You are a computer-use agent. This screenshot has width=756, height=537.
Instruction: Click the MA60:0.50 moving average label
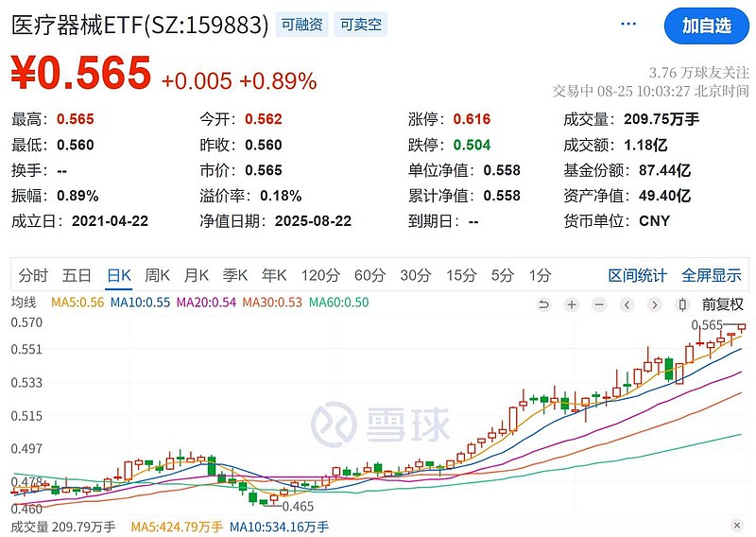(339, 303)
